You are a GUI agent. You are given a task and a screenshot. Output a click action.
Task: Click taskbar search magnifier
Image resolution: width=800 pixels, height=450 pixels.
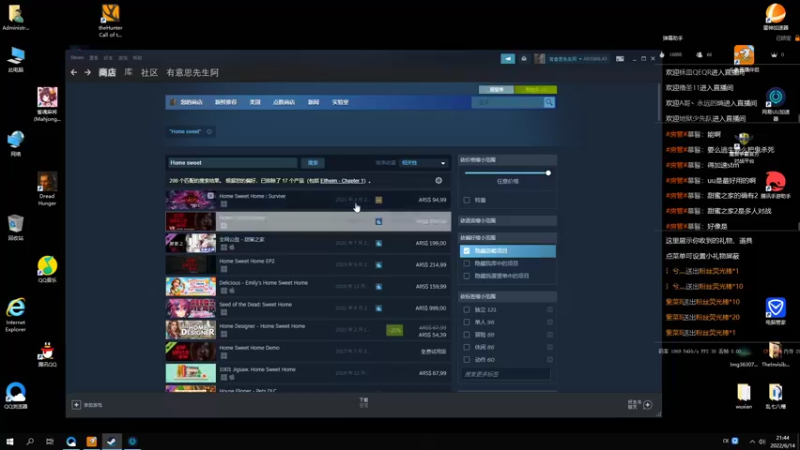coord(30,441)
